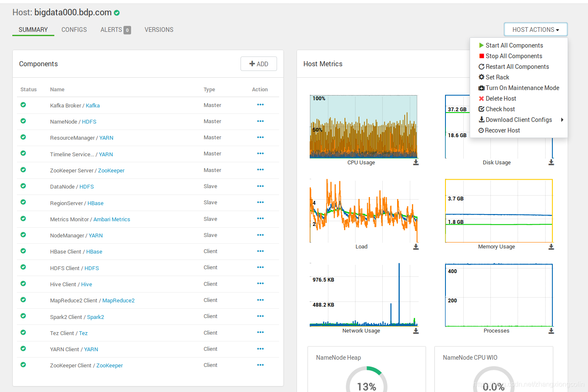Viewport: 588px width, 392px height.
Task: Open the VERSIONS tab
Action: 159,30
